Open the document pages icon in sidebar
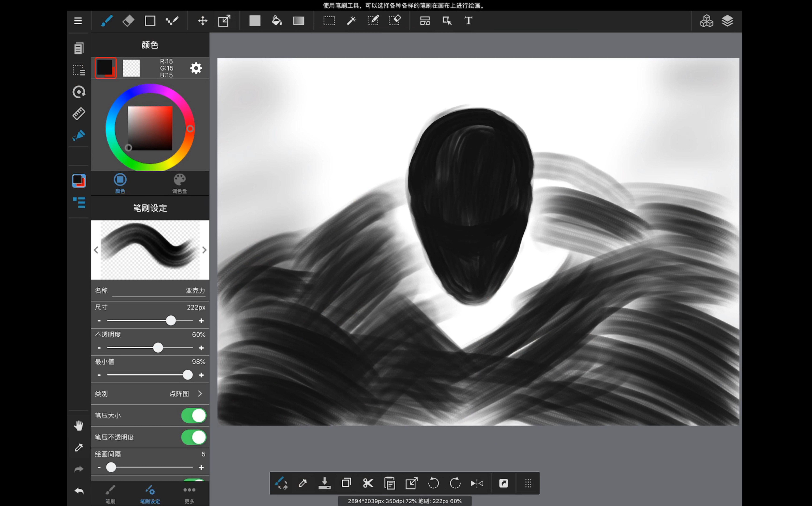This screenshot has width=812, height=506. tap(79, 48)
